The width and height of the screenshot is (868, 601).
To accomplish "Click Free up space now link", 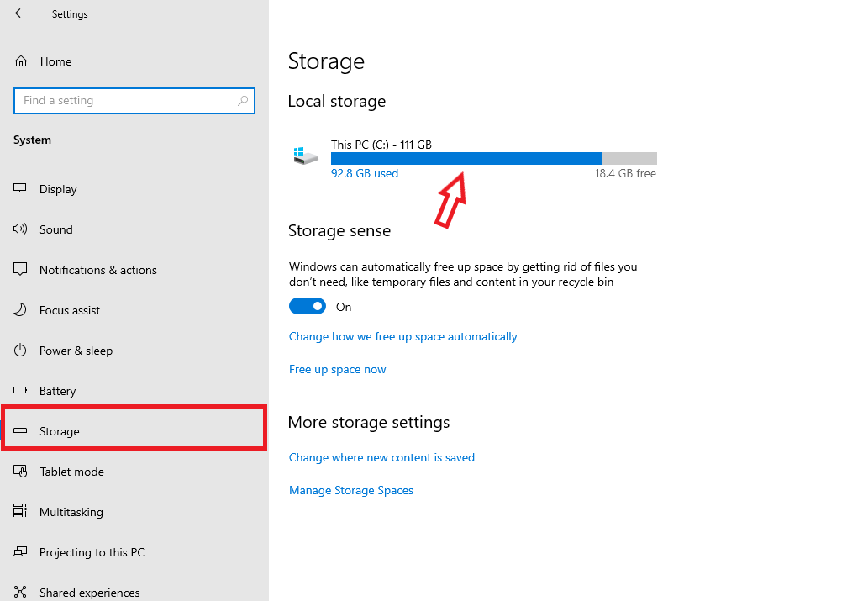I will [337, 370].
